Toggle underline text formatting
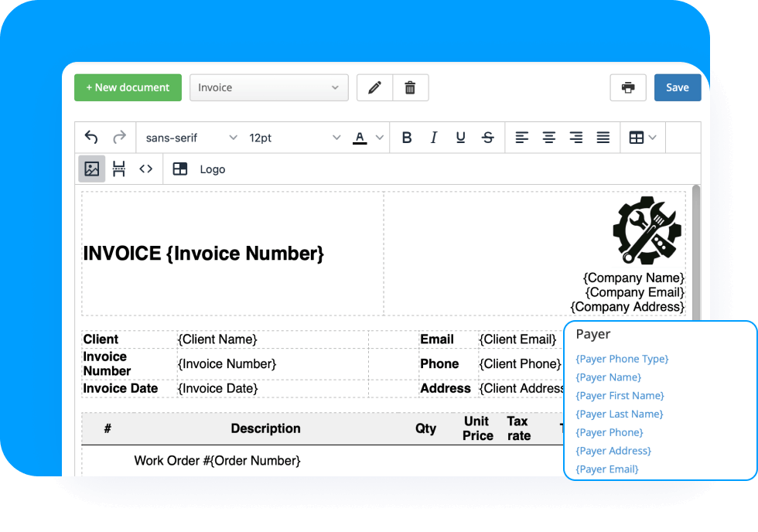 point(460,137)
